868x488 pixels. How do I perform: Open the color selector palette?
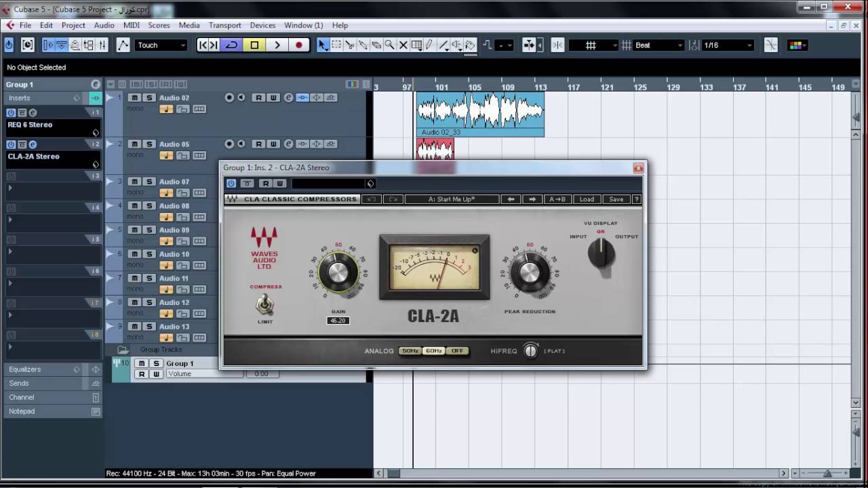[796, 45]
